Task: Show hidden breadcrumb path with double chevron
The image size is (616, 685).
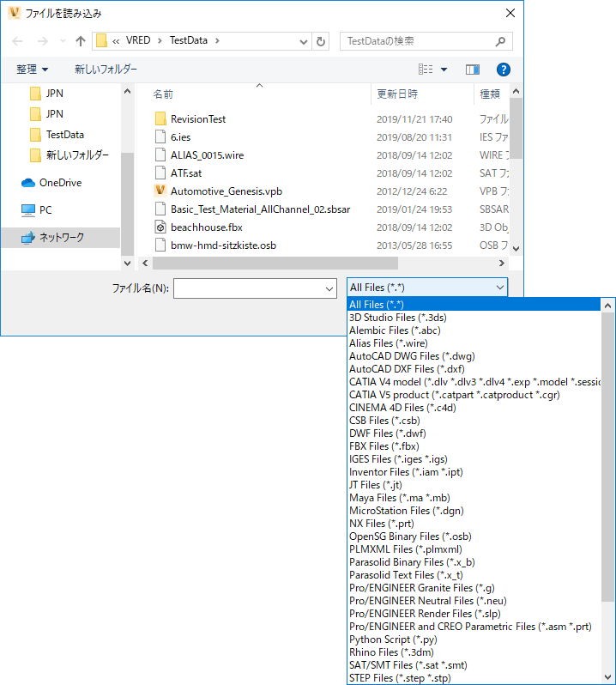Action: 116,41
